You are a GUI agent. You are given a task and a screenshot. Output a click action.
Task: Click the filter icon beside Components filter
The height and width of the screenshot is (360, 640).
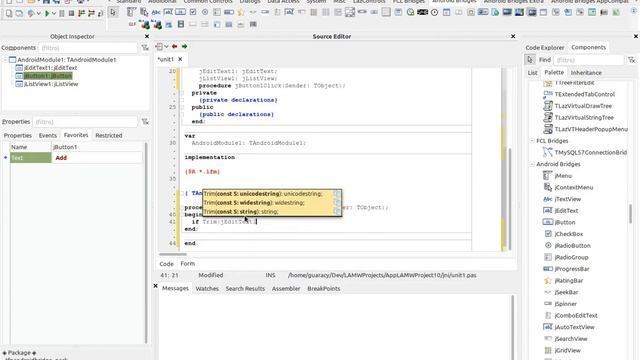(x=145, y=48)
